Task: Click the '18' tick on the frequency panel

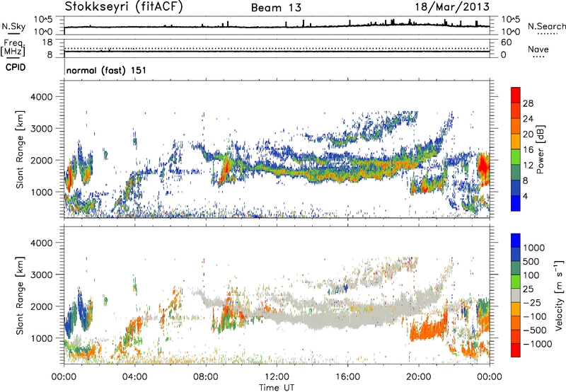Action: pos(47,42)
